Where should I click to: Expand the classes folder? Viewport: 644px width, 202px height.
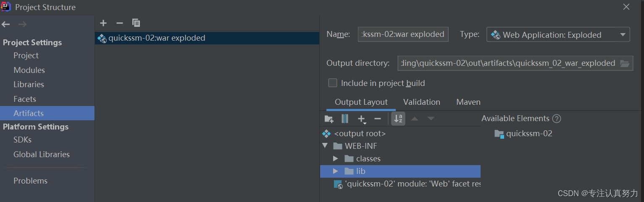(x=335, y=158)
